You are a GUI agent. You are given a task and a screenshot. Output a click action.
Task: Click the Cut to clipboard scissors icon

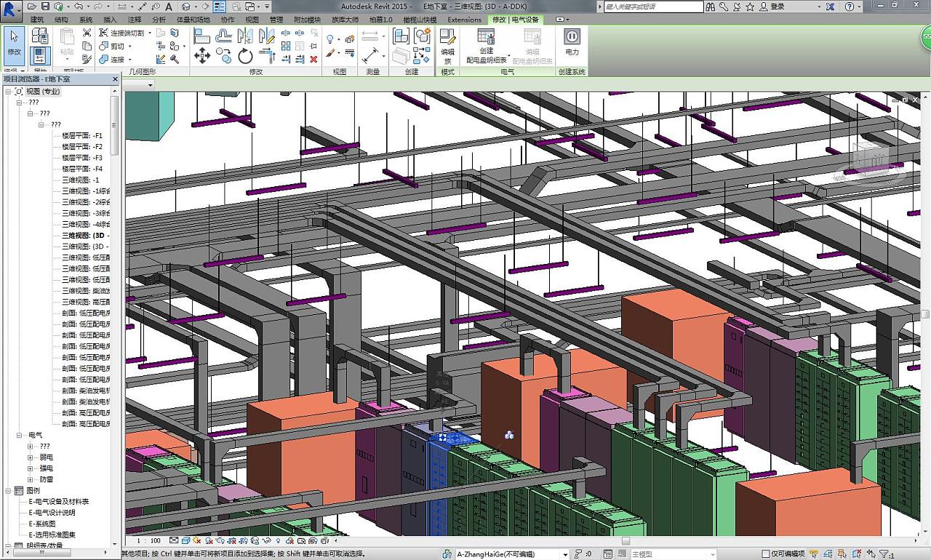pyautogui.click(x=87, y=33)
